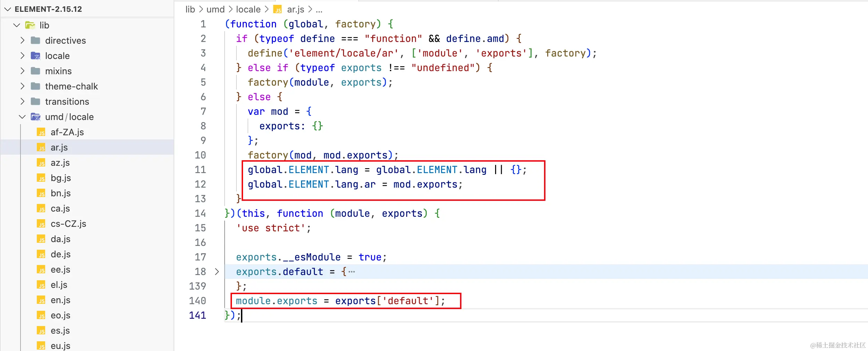Screen dimensions: 868x351
Task: Open bg.js from the file tree
Action: click(61, 178)
